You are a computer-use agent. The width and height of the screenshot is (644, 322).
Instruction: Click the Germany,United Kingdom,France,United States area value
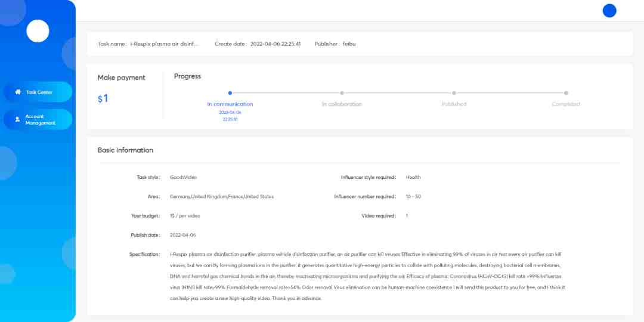[222, 197]
